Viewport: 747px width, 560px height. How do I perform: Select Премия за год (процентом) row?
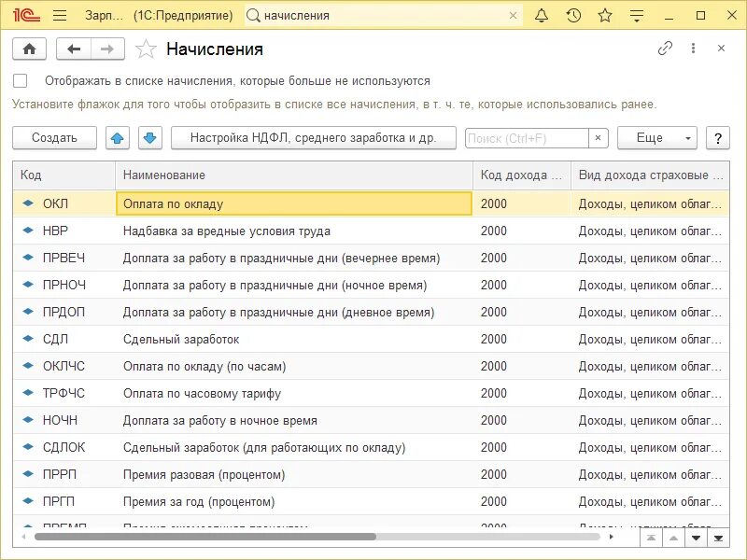371,502
